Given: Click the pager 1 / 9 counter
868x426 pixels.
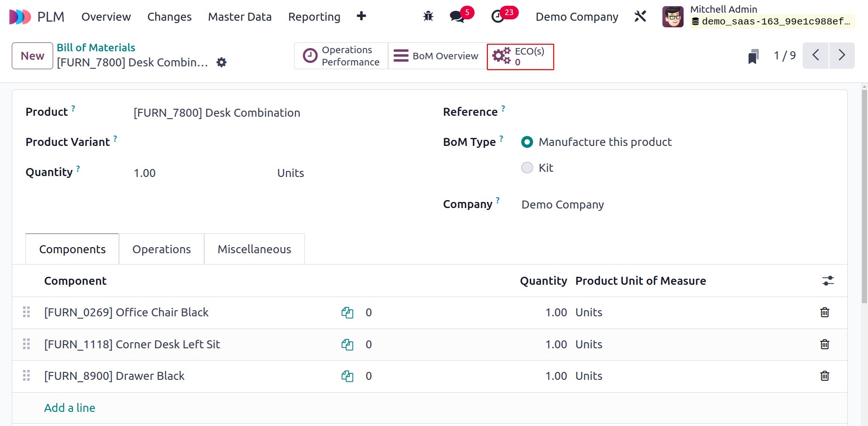Looking at the screenshot, I should (x=785, y=56).
